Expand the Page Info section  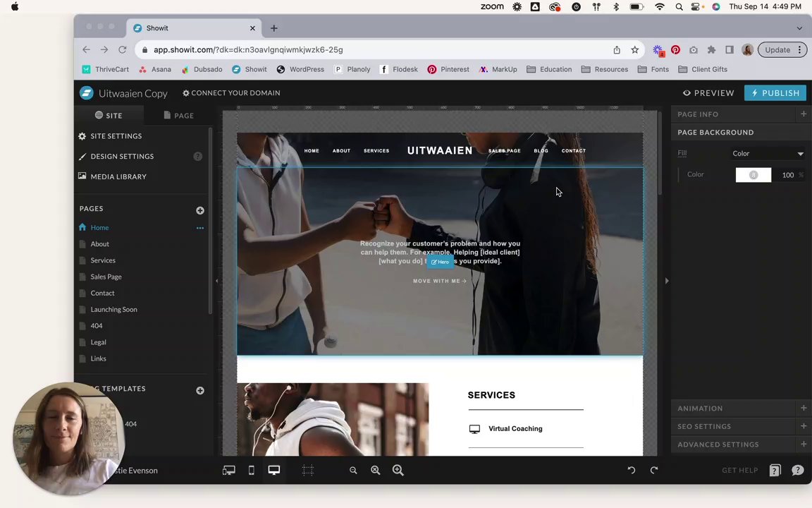tap(804, 114)
